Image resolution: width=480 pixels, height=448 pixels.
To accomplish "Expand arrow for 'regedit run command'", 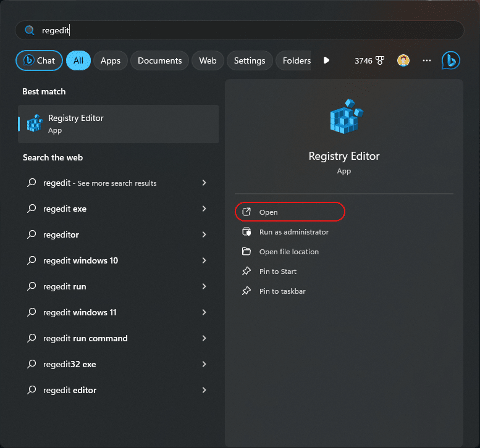I will [204, 338].
